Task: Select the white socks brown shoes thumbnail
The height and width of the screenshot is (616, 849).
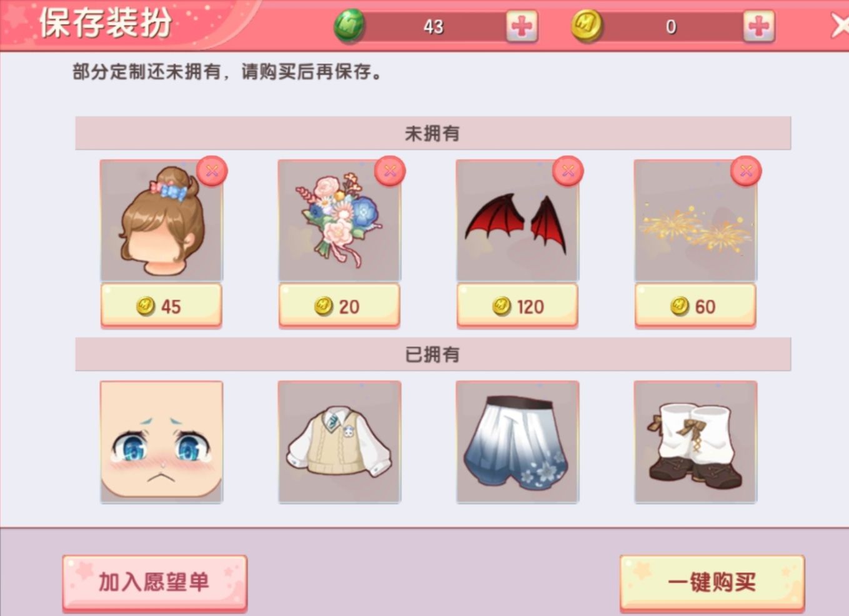Action: pyautogui.click(x=695, y=442)
